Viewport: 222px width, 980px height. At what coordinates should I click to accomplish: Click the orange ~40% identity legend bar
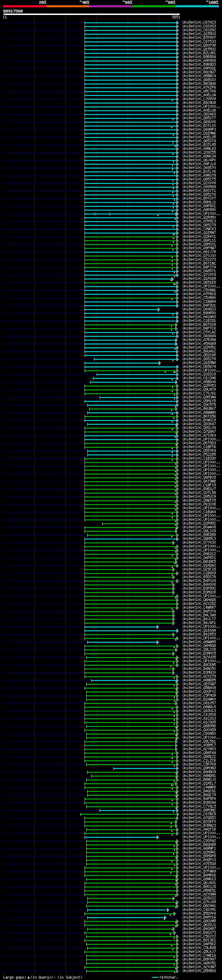[68, 6]
